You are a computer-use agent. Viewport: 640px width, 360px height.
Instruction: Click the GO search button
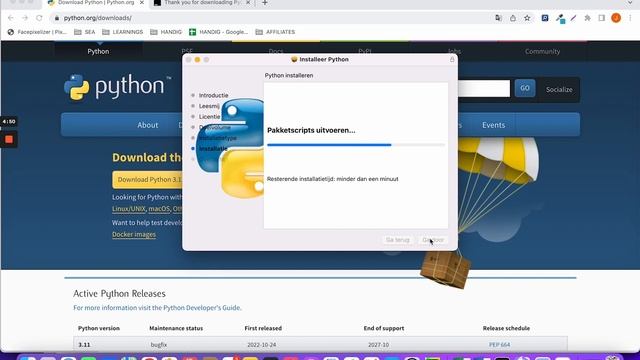click(x=525, y=88)
